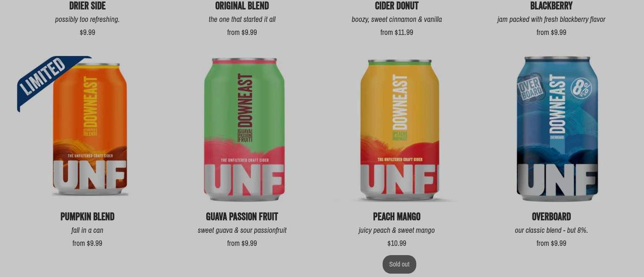Open the Overboard blue can image
Image resolution: width=644 pixels, height=277 pixels.
point(557,129)
